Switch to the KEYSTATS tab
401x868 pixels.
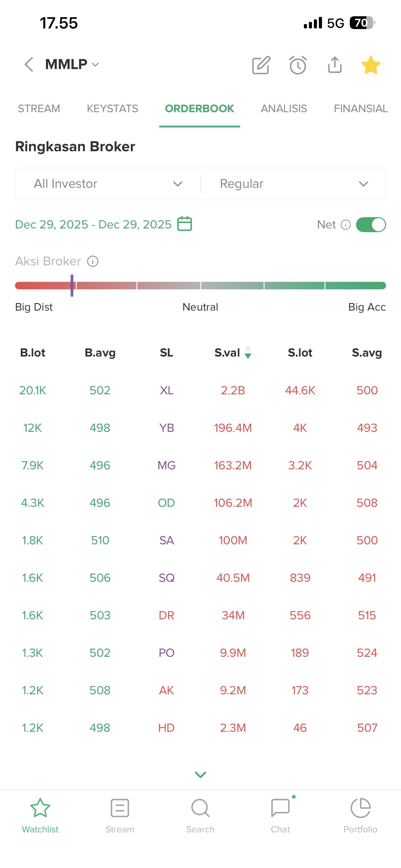112,108
